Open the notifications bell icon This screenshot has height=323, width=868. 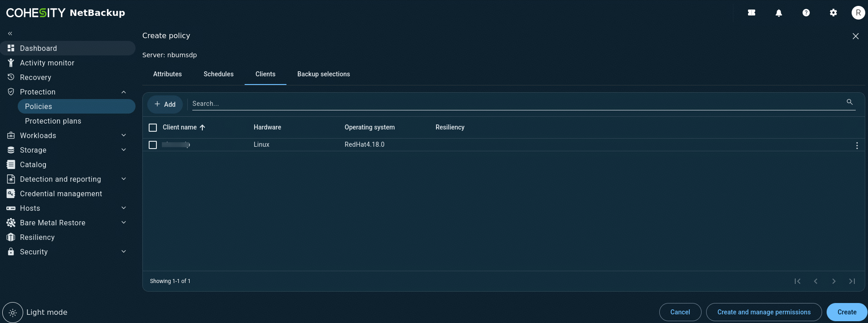pos(779,13)
